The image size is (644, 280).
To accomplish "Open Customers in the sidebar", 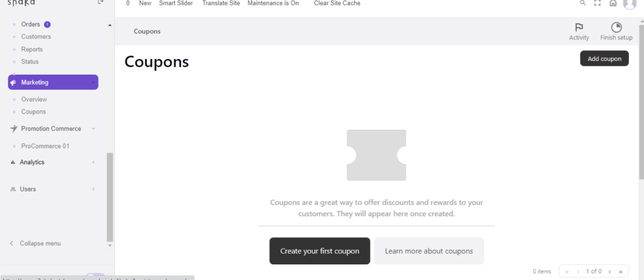I will pyautogui.click(x=36, y=37).
